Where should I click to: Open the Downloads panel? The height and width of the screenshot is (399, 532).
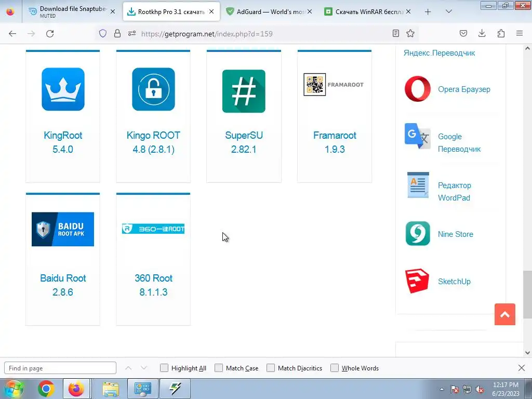[482, 33]
